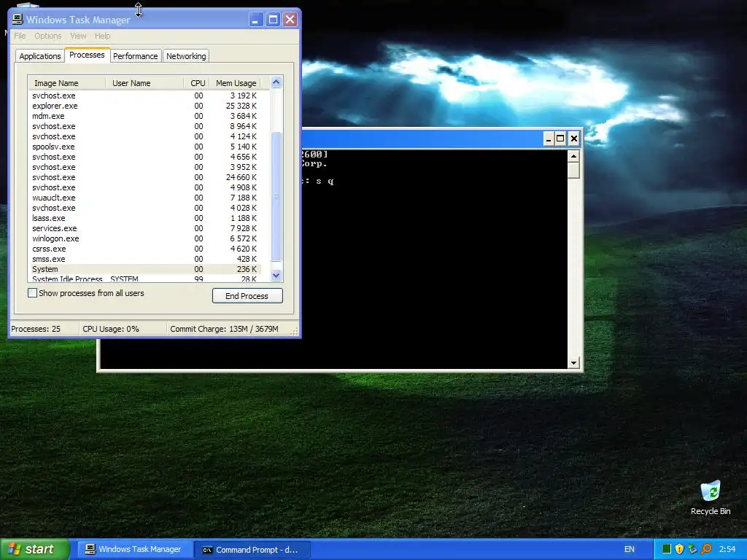The height and width of the screenshot is (560, 747).
Task: Click process list scroll up arrow
Action: (276, 82)
